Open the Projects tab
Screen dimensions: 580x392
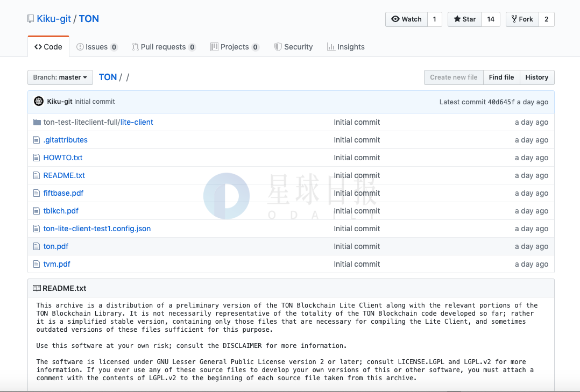tap(235, 47)
